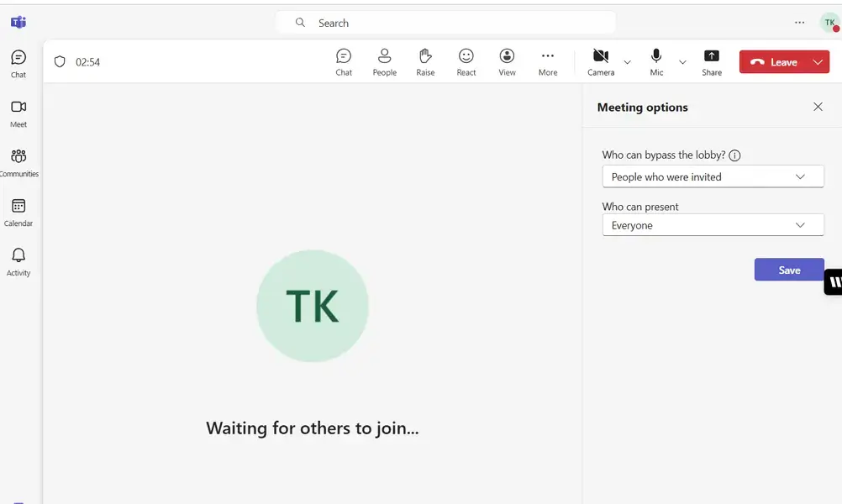Raise your hand in the meeting
842x504 pixels.
425,60
